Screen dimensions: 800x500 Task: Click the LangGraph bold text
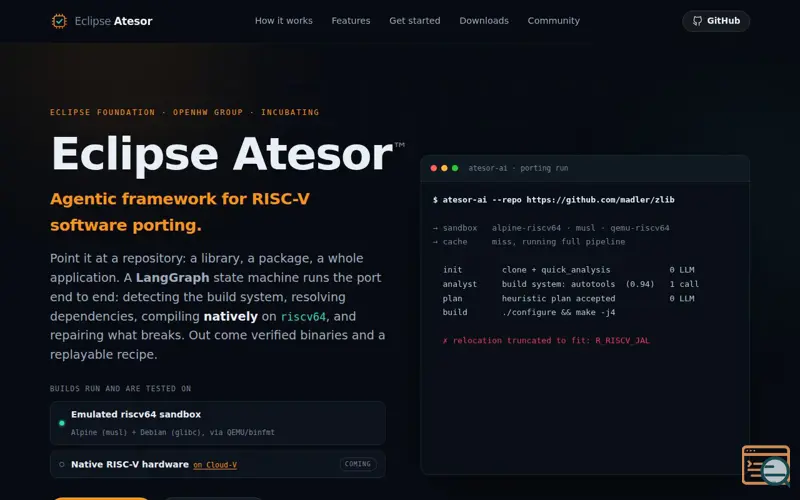tap(172, 278)
